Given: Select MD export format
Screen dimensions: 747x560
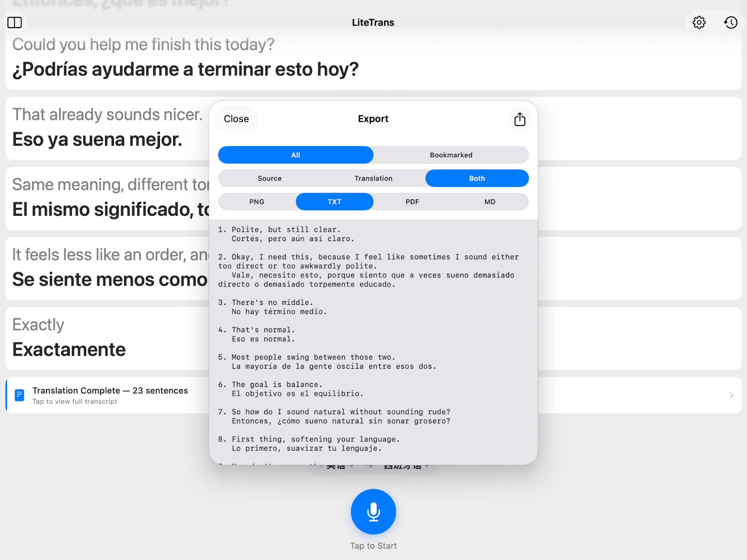Looking at the screenshot, I should click(490, 202).
